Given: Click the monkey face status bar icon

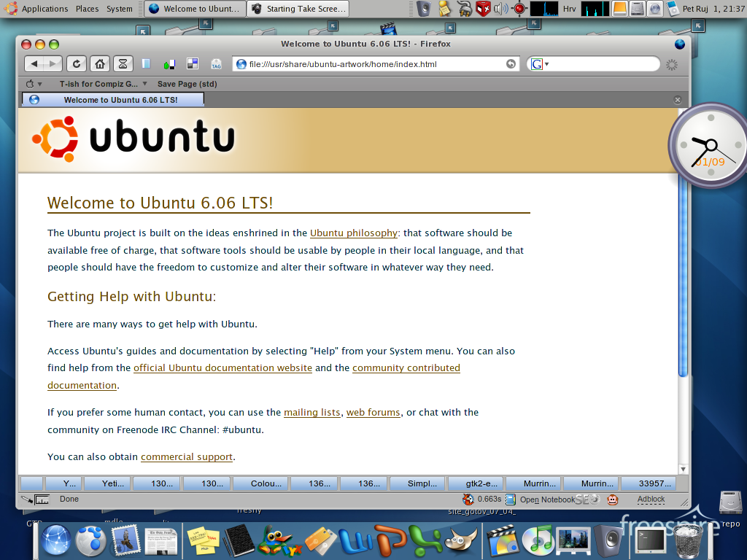Looking at the screenshot, I should pos(612,499).
